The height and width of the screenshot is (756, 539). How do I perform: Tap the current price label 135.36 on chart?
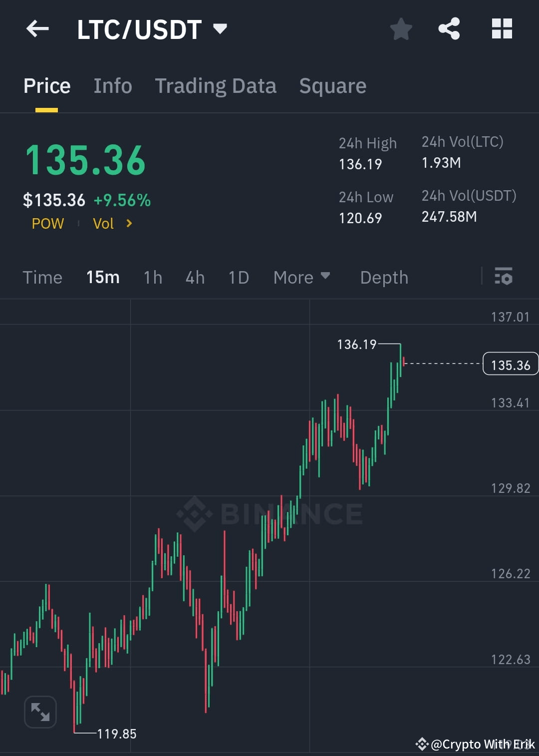(510, 364)
